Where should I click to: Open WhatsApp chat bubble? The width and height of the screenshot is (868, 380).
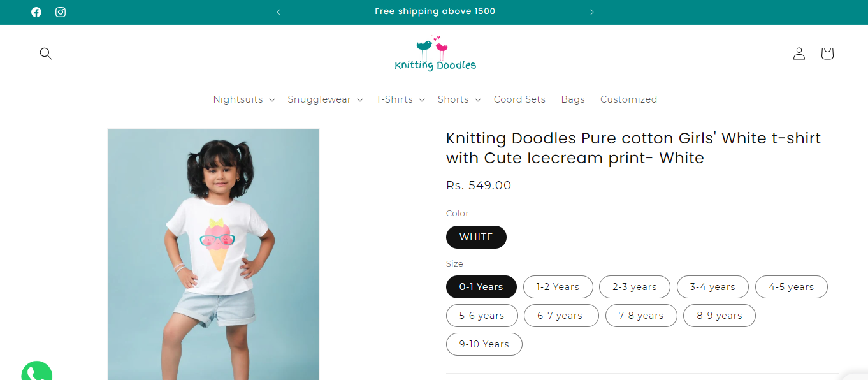click(x=36, y=373)
